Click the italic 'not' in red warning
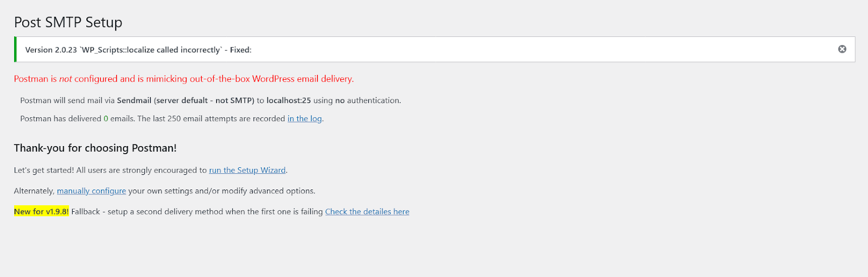The height and width of the screenshot is (277, 868). coord(66,79)
